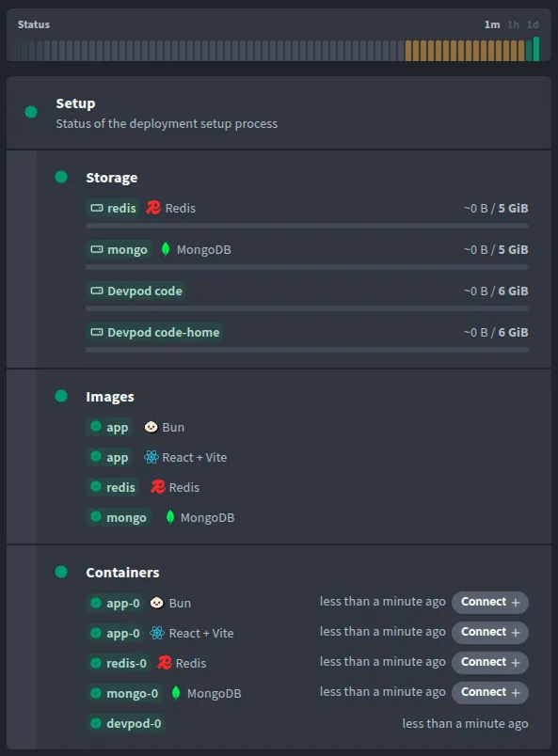Image resolution: width=558 pixels, height=756 pixels.
Task: Connect to the mongo-0 container
Action: pyautogui.click(x=489, y=693)
